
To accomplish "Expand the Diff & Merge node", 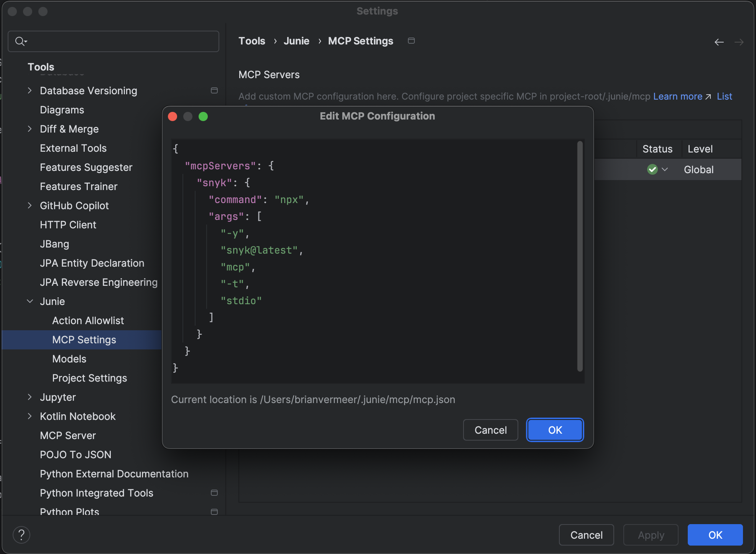I will click(x=30, y=129).
